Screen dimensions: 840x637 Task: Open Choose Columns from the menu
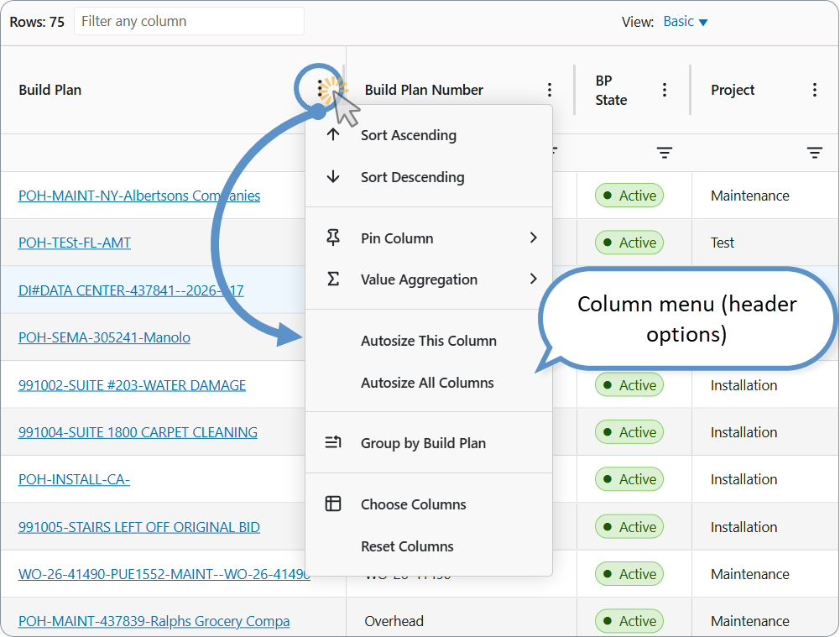(x=429, y=504)
